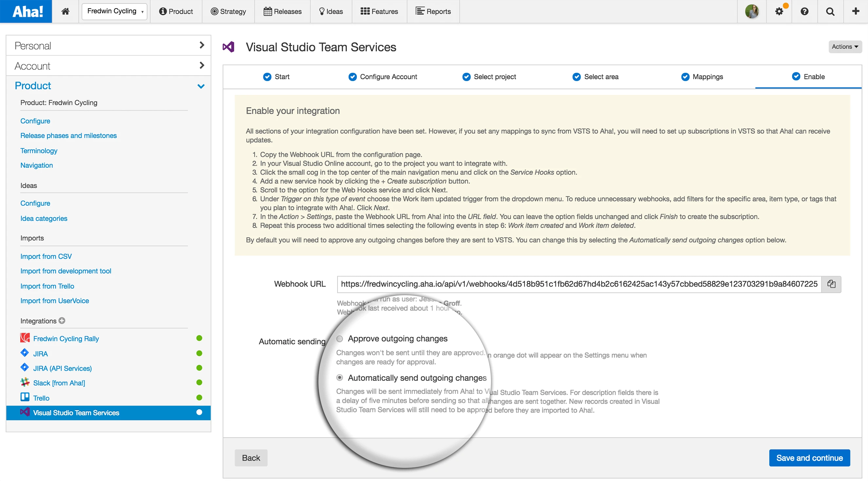868x481 pixels.
Task: Add integration with plus icon beside Integrations
Action: click(62, 320)
